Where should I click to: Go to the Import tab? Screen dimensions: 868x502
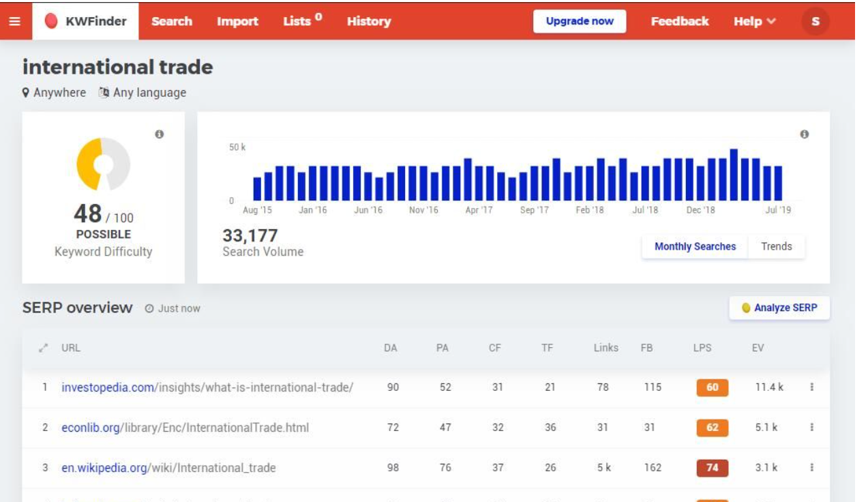tap(237, 21)
